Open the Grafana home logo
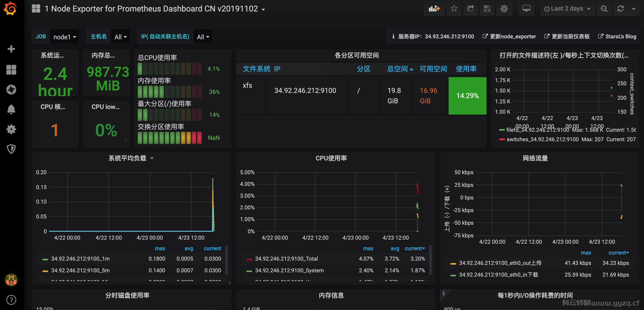The image size is (644, 310). coord(10,9)
